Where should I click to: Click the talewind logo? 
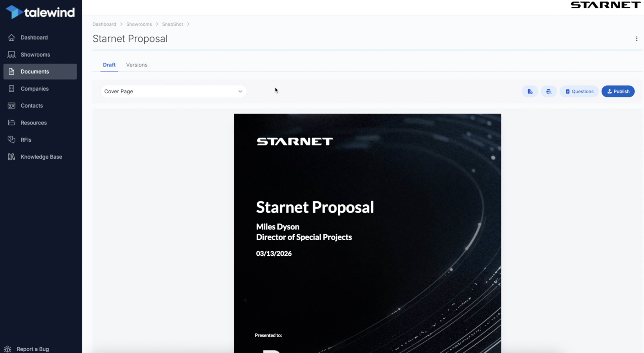pos(40,12)
